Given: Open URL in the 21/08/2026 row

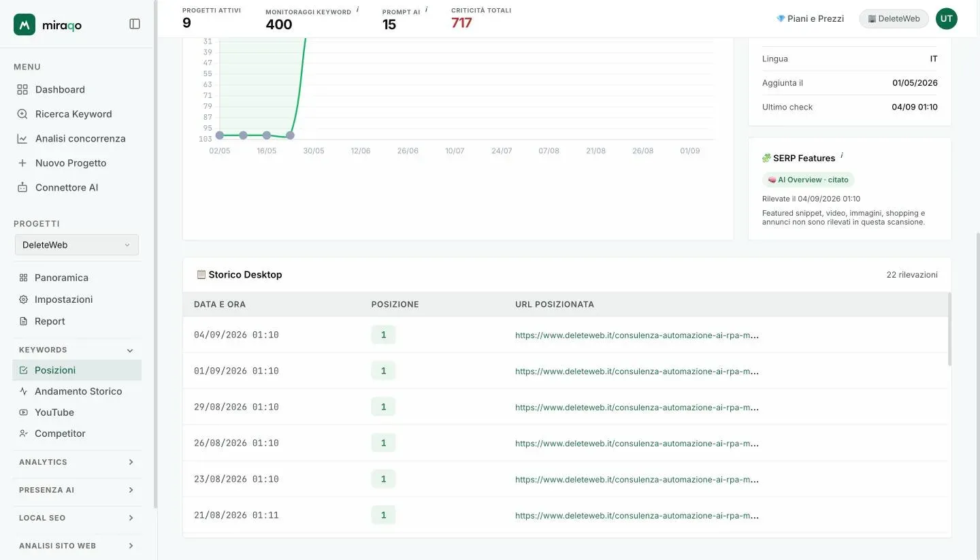Looking at the screenshot, I should pos(637,515).
